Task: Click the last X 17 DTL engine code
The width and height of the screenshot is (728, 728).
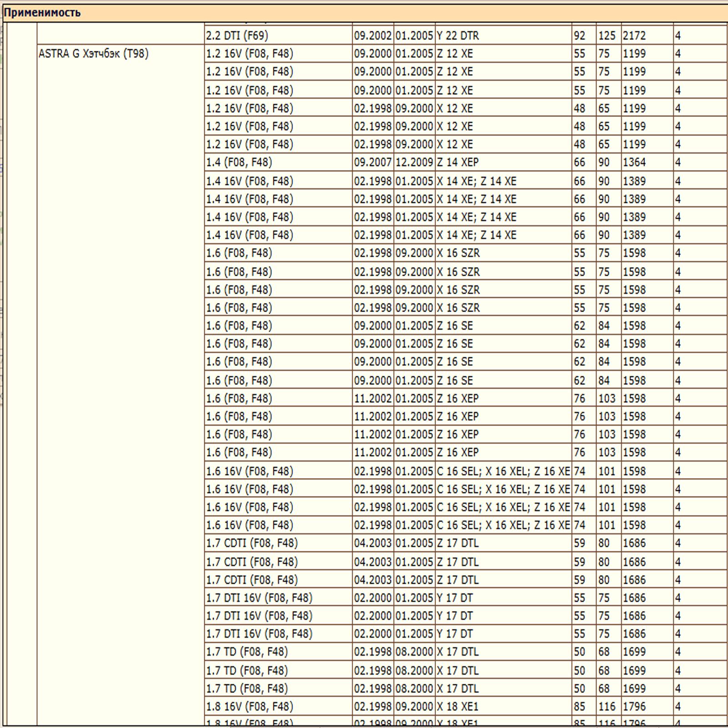Action: (x=503, y=688)
